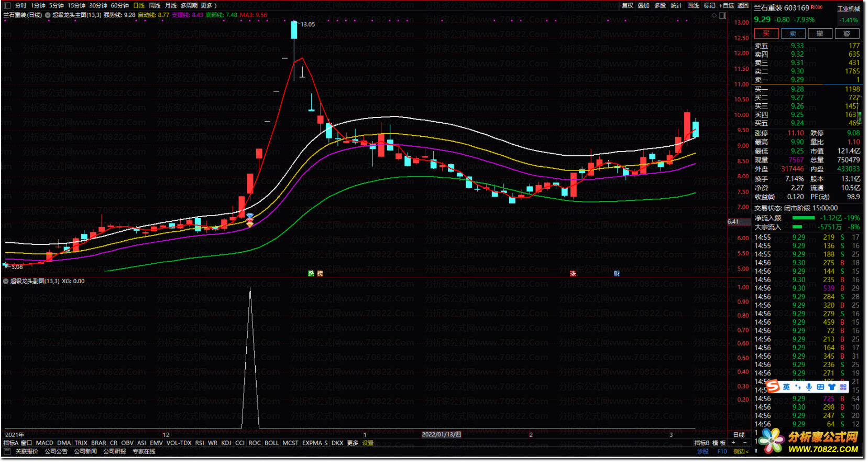Viewport: 868px width, 462px height.
Task: Select the RSI indicator
Action: (200, 443)
